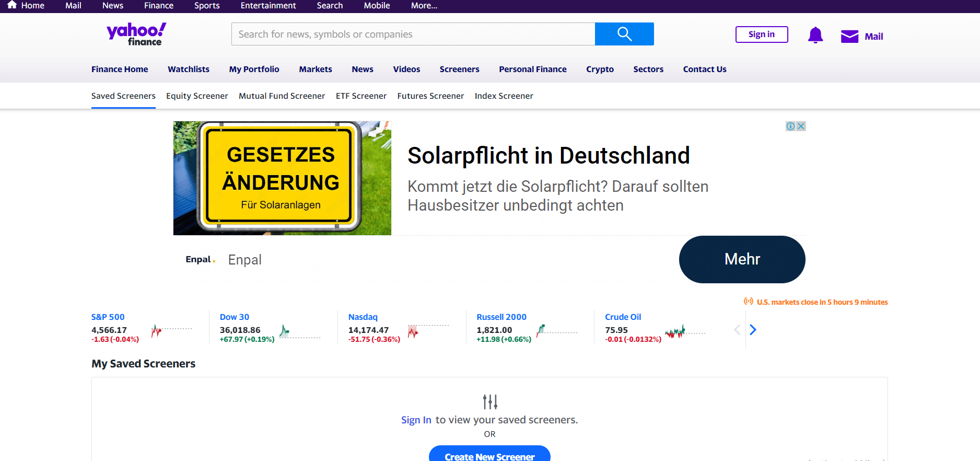Open My Portfolio
The width and height of the screenshot is (980, 461).
pos(254,69)
